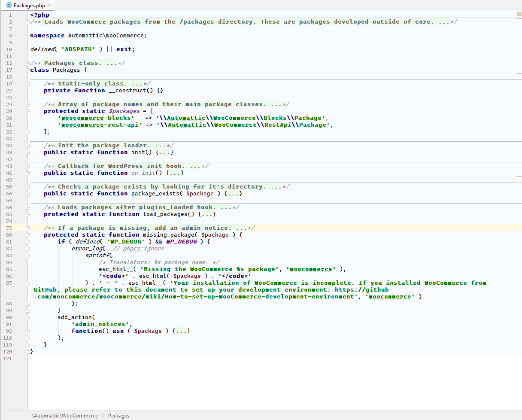522x420 pixels.
Task: Expand the 'Packages class' doc comment fold
Action: 28,63
